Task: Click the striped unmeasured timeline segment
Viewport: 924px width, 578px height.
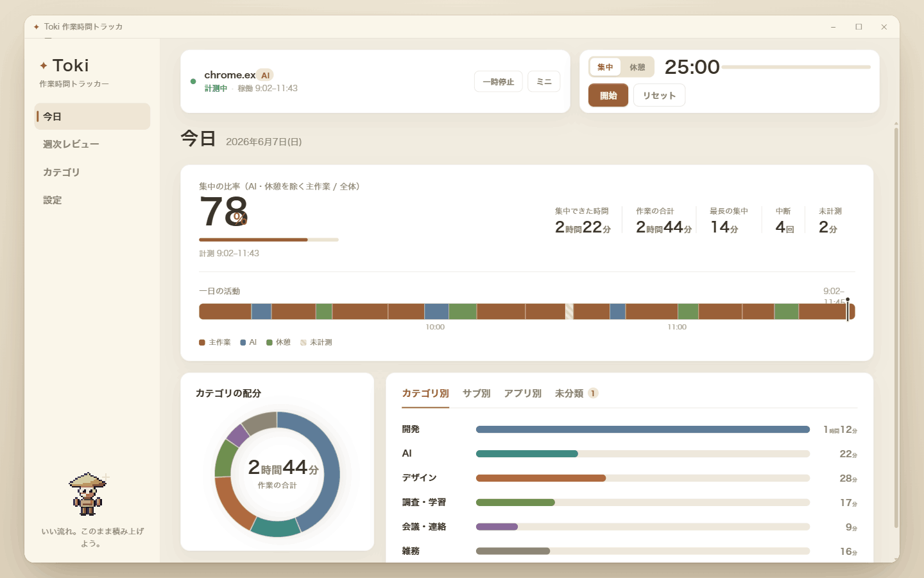Action: tap(569, 311)
